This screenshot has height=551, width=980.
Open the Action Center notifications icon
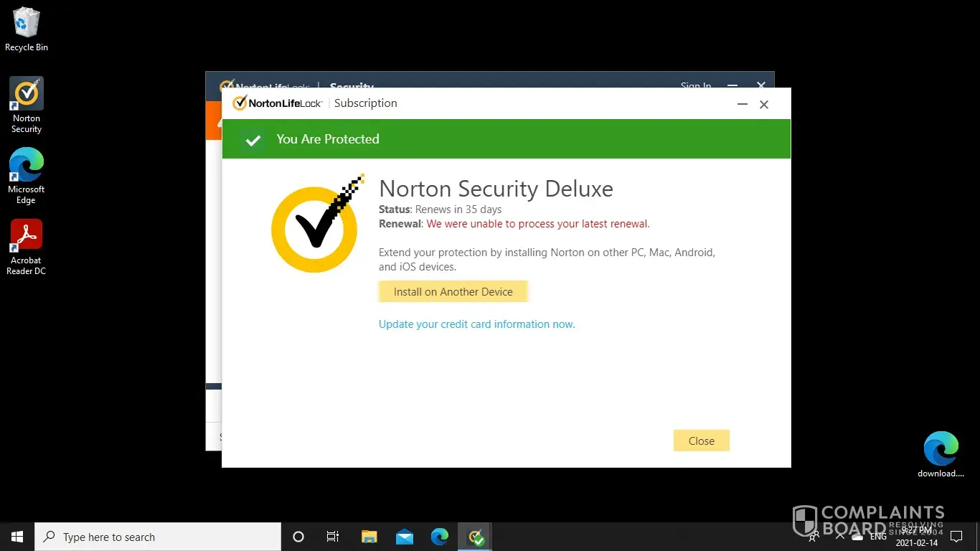click(x=956, y=537)
